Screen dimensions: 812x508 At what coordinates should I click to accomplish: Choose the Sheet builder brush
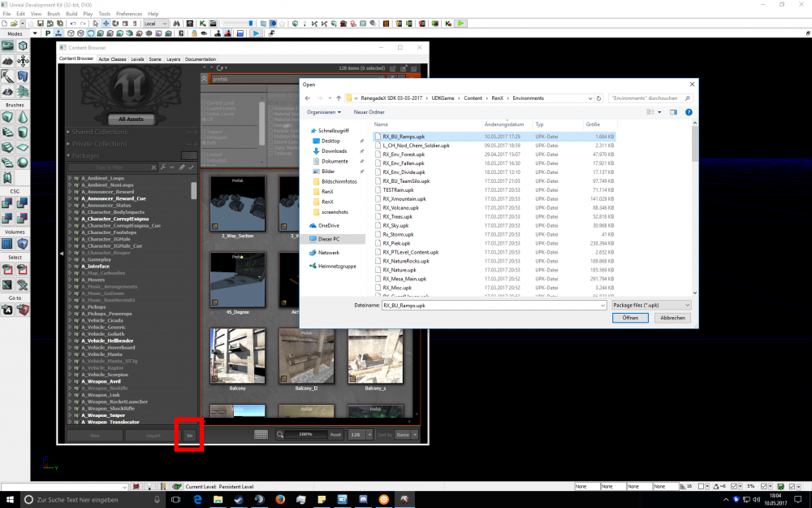point(23,147)
